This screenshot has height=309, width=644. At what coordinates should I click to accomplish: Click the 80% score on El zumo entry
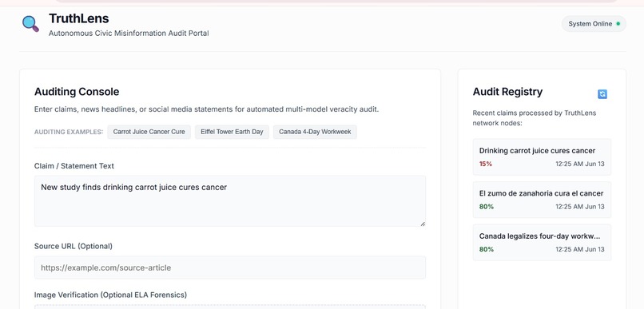pos(487,207)
